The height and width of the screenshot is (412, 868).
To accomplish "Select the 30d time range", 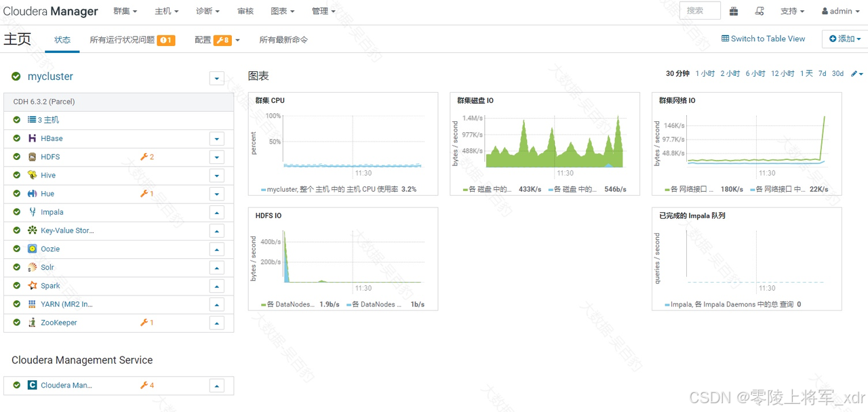I will click(x=837, y=73).
